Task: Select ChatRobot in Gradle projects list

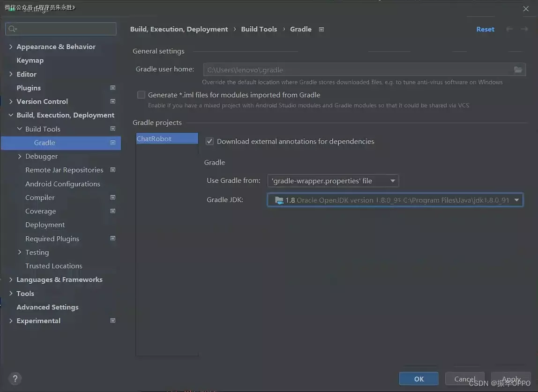Action: click(154, 139)
